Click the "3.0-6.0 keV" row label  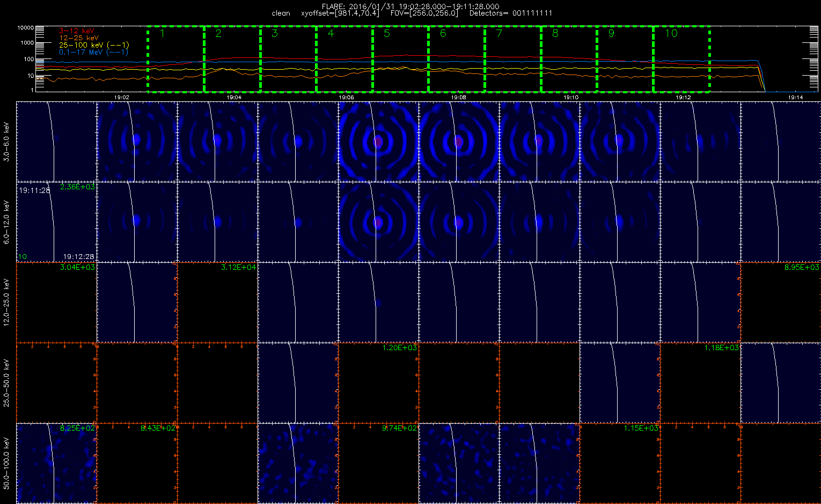6,142
